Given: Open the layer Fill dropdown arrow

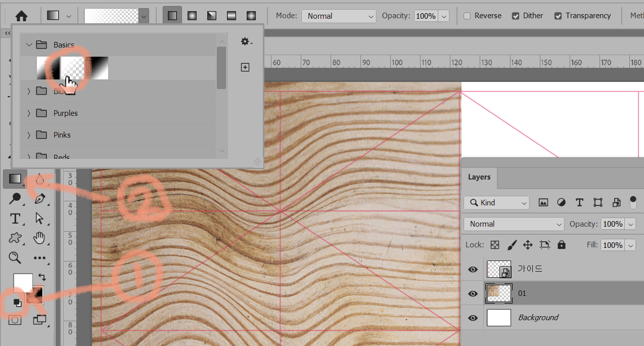Looking at the screenshot, I should tap(630, 245).
